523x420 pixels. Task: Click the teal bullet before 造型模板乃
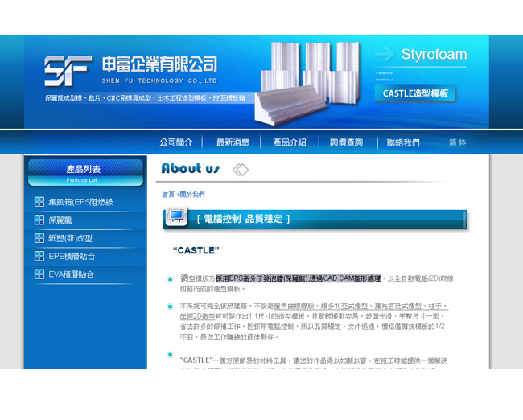[x=170, y=279]
